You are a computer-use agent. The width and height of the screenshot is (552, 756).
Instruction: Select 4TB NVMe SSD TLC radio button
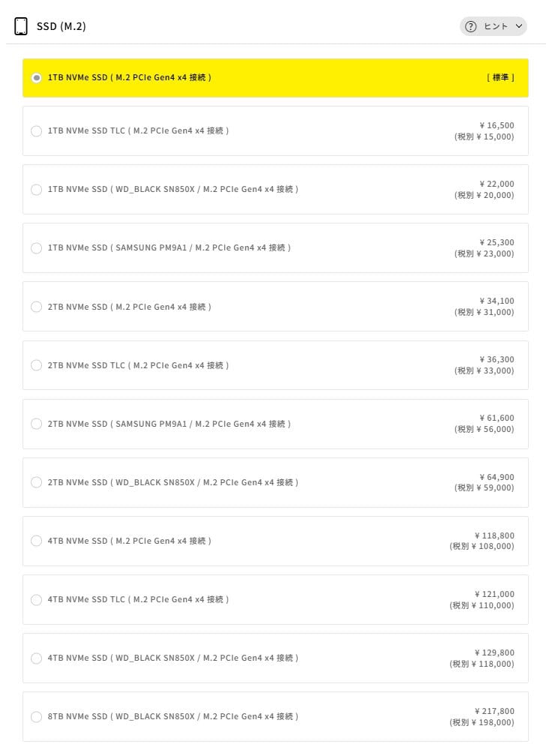point(36,599)
